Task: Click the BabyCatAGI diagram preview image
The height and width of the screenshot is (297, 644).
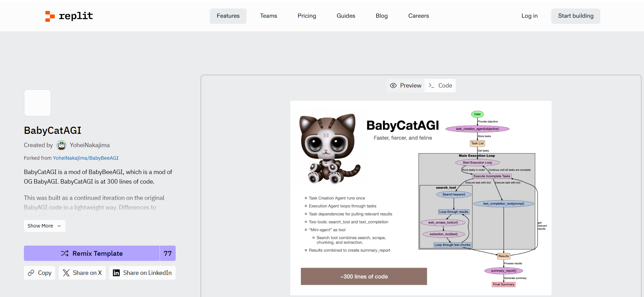Action: [x=421, y=198]
